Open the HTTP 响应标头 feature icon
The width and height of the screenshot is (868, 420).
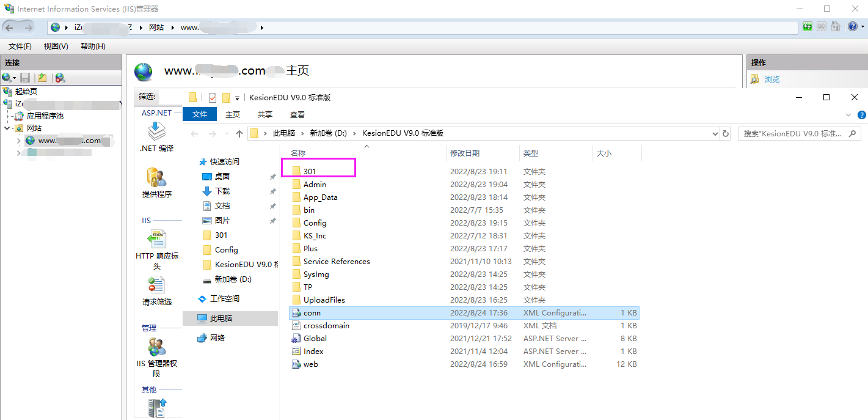tap(157, 240)
